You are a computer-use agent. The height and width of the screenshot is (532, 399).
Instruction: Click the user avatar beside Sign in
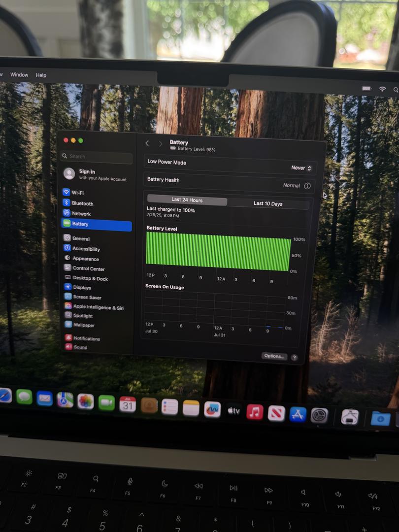[x=69, y=173]
